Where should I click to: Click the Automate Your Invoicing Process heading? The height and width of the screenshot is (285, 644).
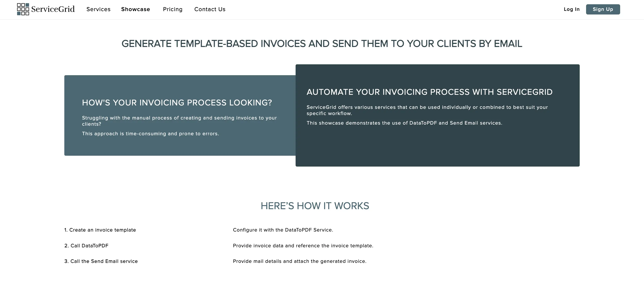click(x=429, y=92)
